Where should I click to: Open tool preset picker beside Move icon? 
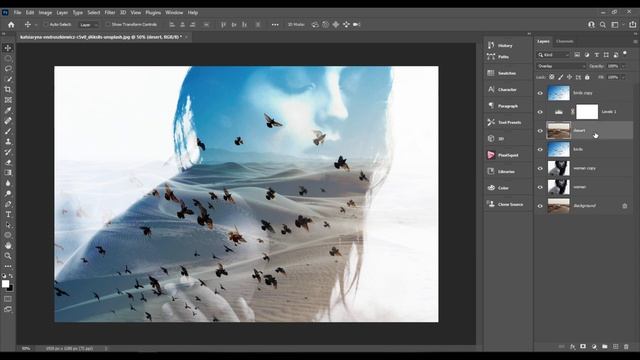pyautogui.click(x=36, y=25)
